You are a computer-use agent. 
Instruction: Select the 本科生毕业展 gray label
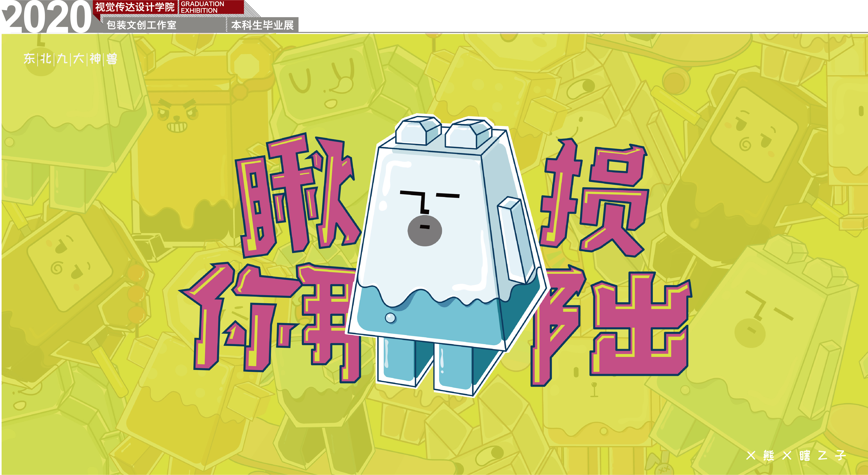pyautogui.click(x=262, y=25)
